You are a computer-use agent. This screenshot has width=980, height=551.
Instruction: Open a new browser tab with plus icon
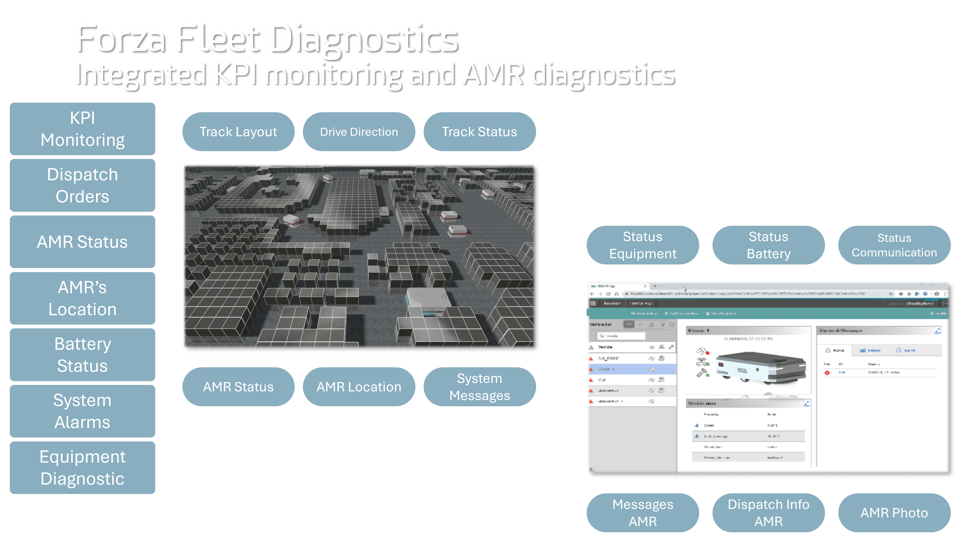tap(655, 286)
